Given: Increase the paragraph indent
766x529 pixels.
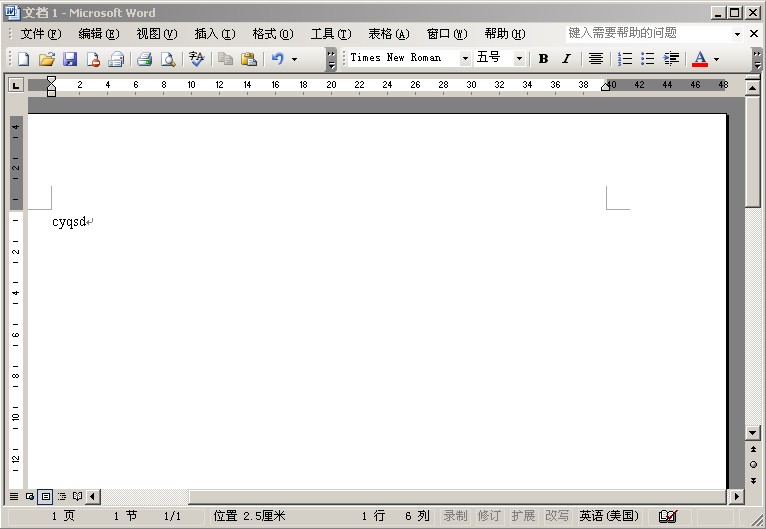Looking at the screenshot, I should [671, 59].
